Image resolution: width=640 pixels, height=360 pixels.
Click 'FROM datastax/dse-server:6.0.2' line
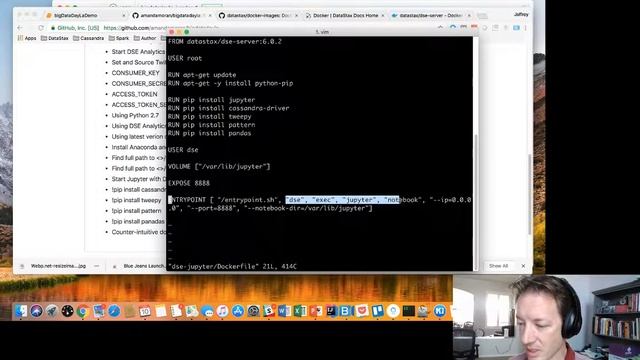(224, 41)
